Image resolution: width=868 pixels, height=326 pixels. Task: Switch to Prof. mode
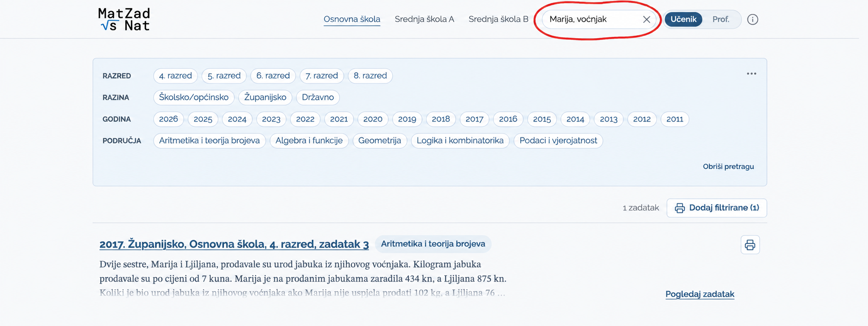tap(721, 20)
